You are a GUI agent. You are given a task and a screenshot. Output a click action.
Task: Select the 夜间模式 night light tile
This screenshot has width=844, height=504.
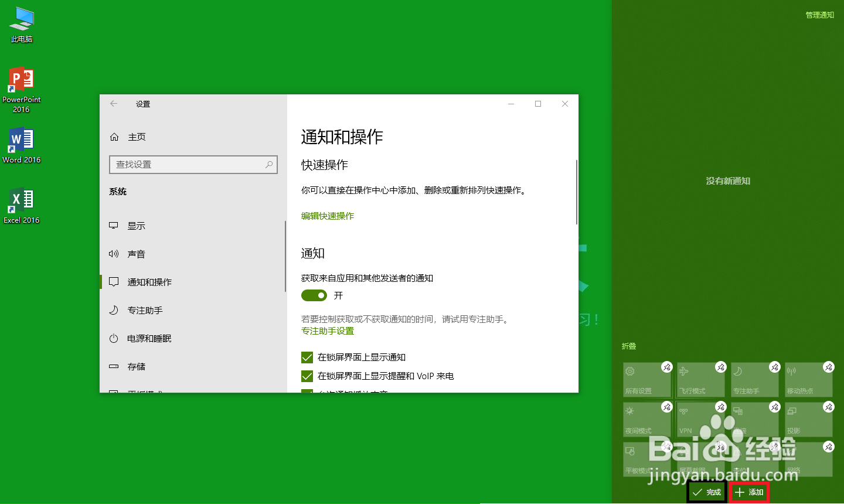coord(647,420)
